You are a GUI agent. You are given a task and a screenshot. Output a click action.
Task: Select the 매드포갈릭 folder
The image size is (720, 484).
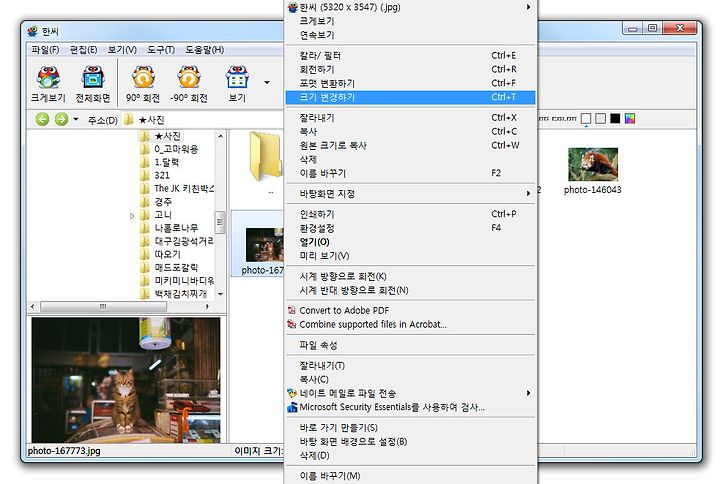(x=176, y=267)
